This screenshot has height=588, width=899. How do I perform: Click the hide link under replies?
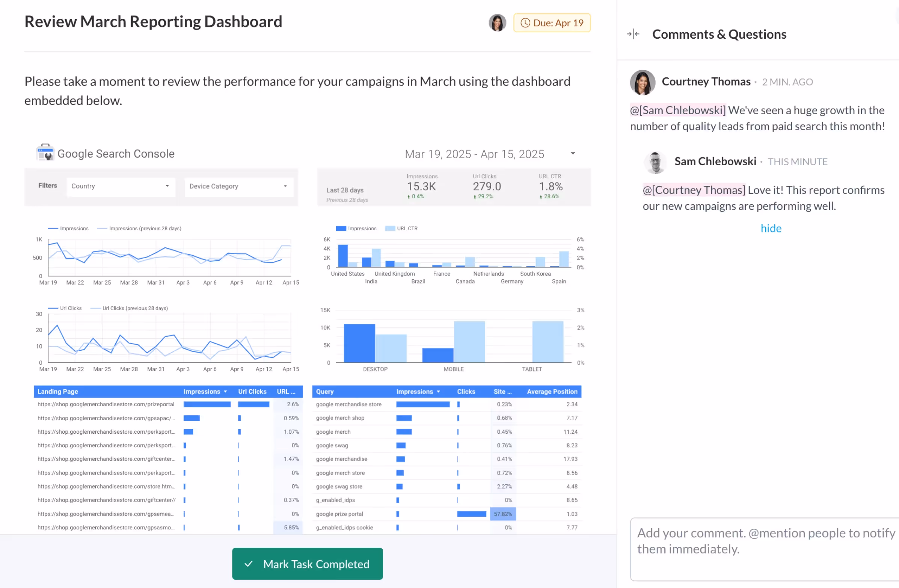click(771, 228)
